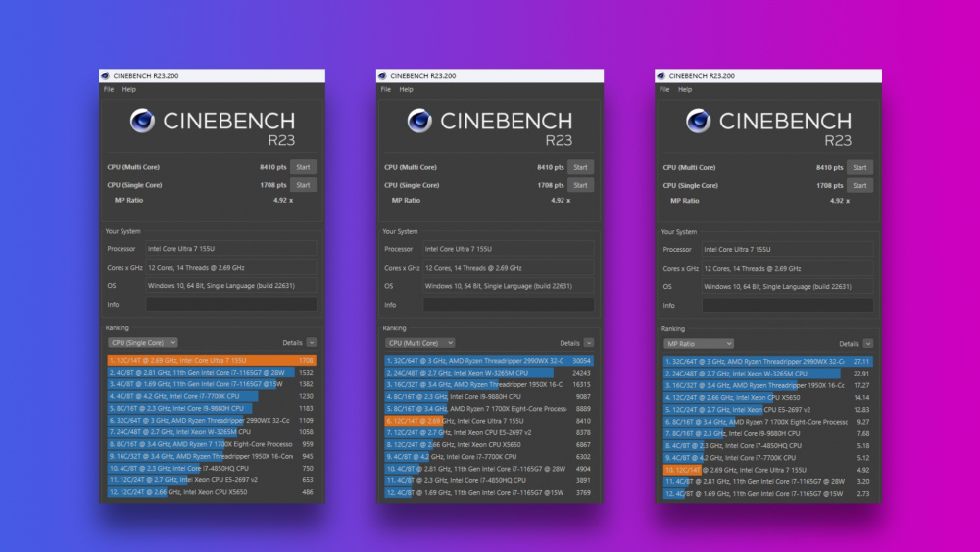Open the CPU (Multi Core) ranking dropdown

coord(420,343)
